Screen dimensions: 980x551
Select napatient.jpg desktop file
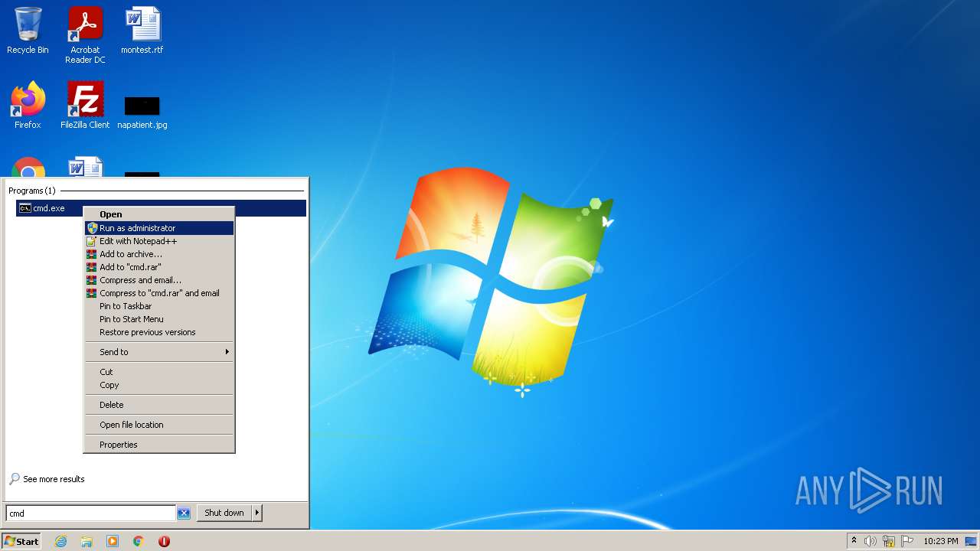(x=142, y=111)
